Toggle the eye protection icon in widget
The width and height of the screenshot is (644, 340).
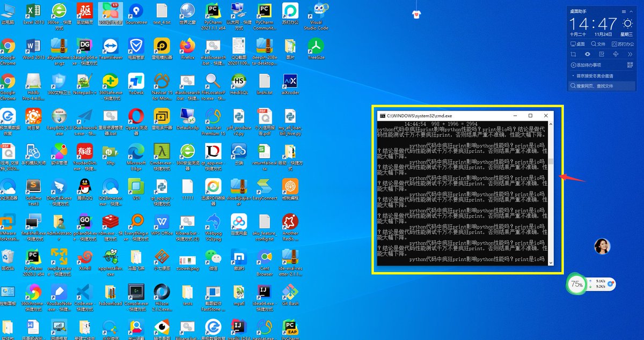(x=588, y=54)
